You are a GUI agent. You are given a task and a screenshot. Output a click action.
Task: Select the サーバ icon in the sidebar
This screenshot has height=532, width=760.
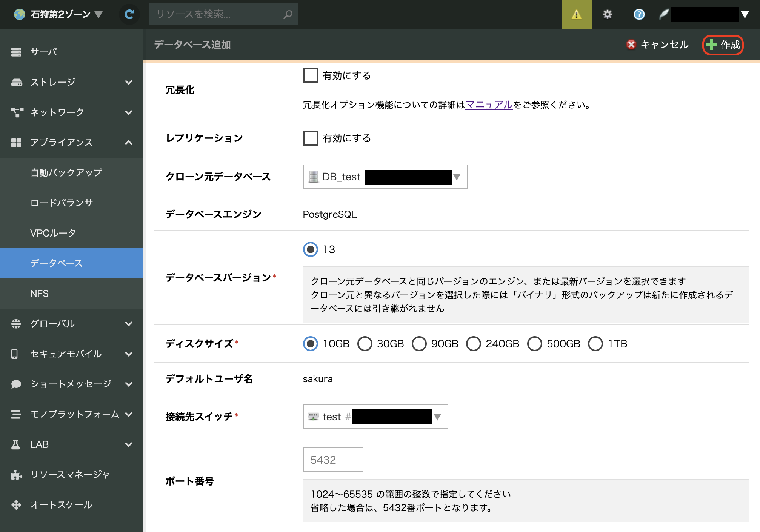pyautogui.click(x=16, y=52)
